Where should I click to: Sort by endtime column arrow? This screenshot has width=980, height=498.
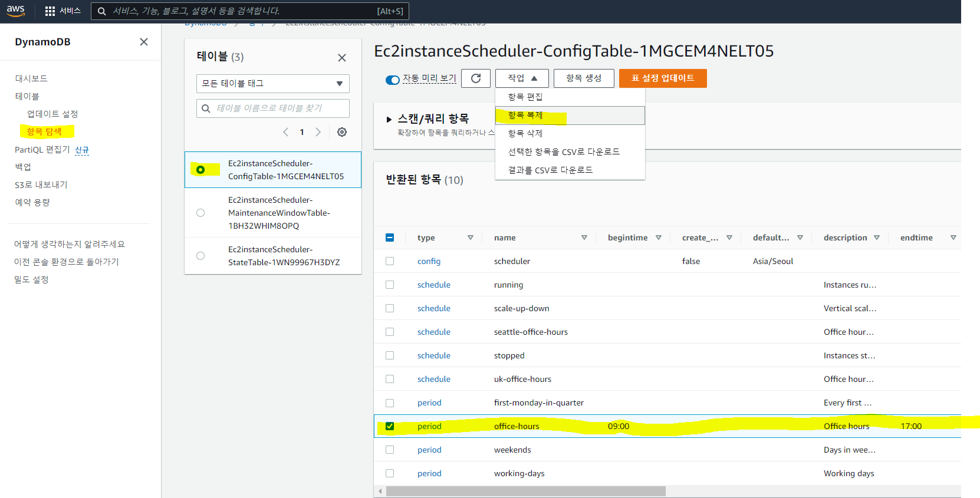pos(953,238)
